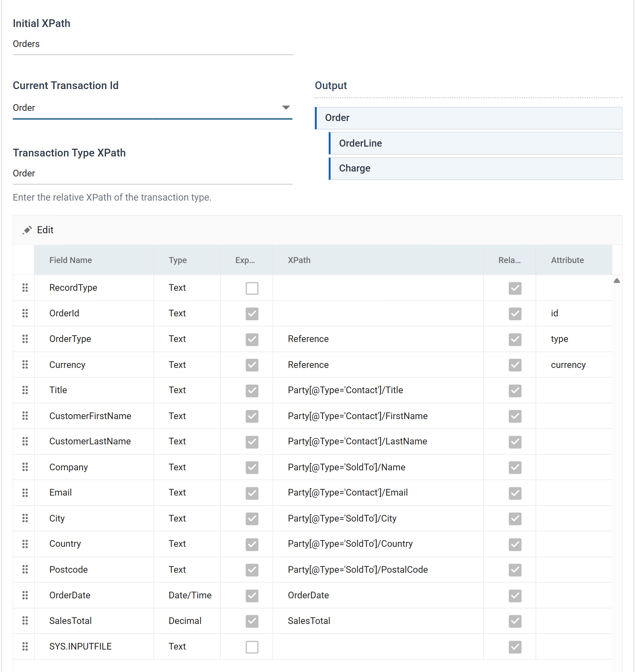Select drag handle of City row
Screen dimensions: 635x672
coord(25,518)
